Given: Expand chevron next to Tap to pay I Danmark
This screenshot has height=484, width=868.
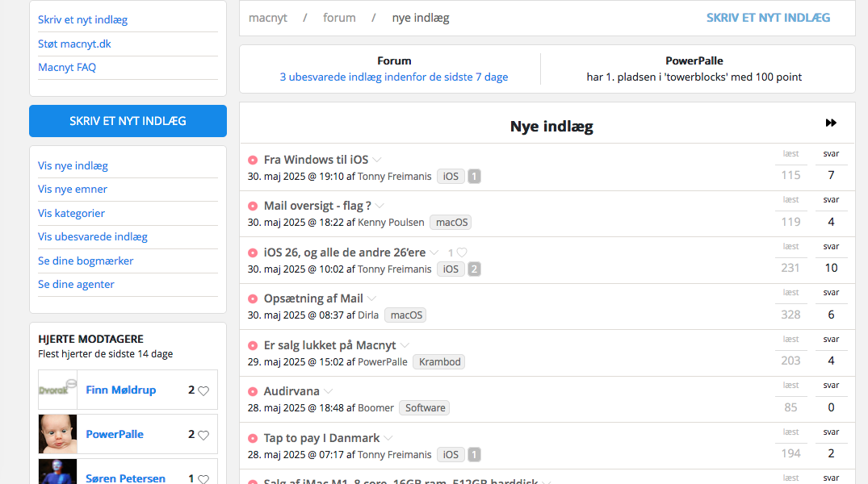Looking at the screenshot, I should [388, 438].
